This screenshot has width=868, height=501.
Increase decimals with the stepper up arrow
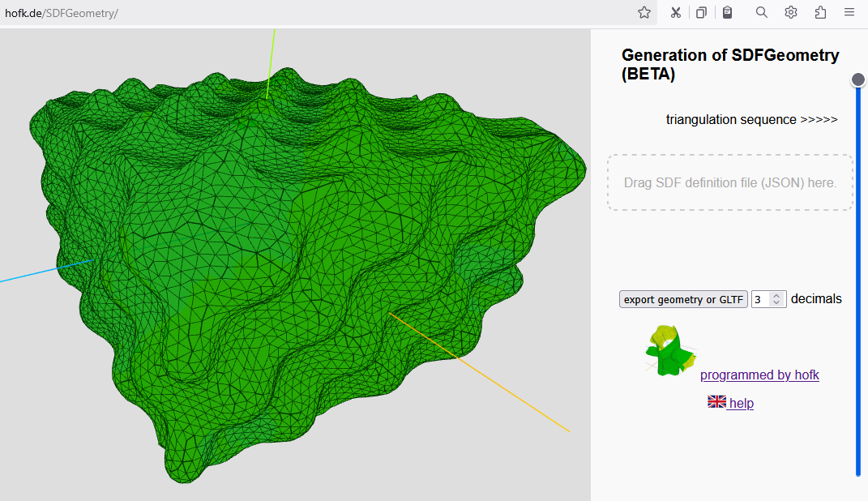pos(776,296)
